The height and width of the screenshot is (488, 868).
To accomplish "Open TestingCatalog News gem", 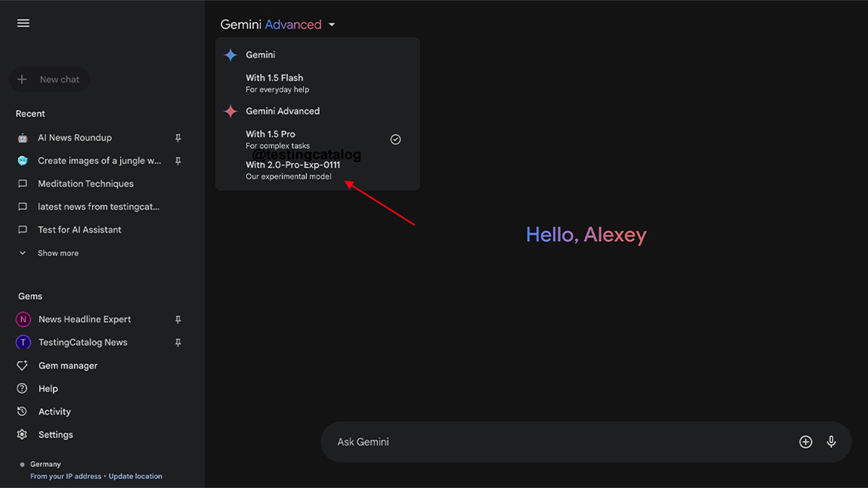I will click(x=83, y=342).
